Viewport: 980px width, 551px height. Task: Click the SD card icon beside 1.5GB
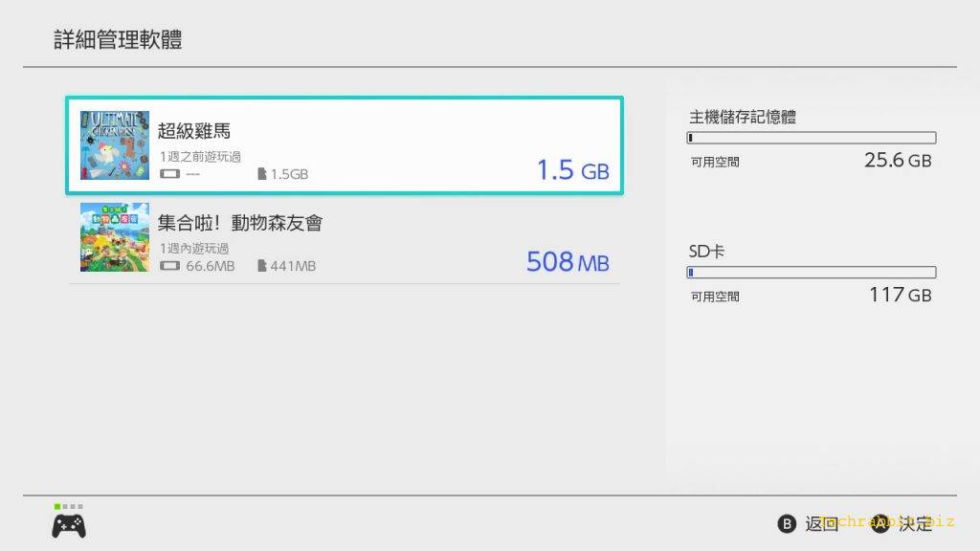[262, 174]
